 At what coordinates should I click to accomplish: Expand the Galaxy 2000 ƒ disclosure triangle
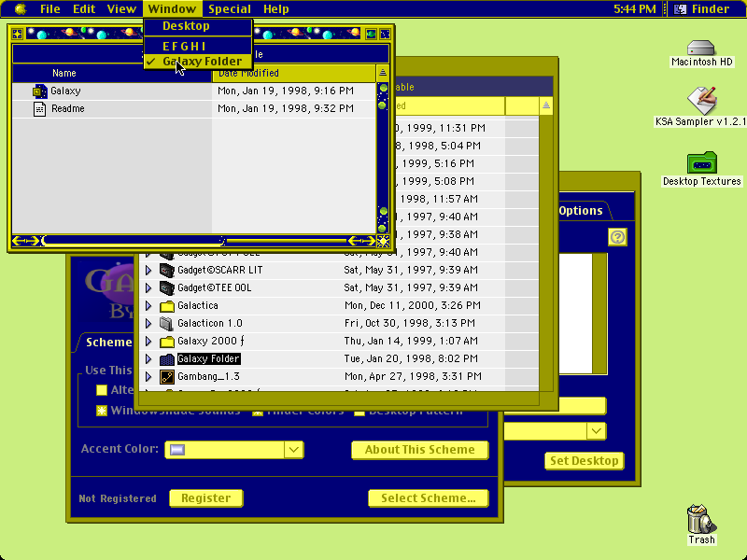148,341
